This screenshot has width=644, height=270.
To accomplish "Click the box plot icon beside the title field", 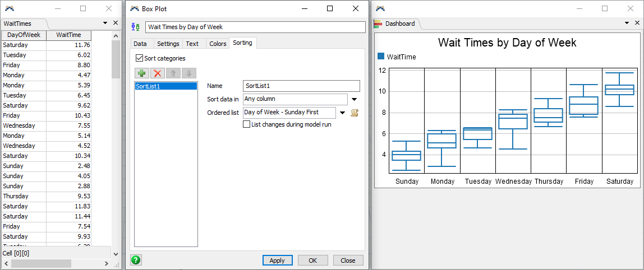I will pyautogui.click(x=135, y=27).
